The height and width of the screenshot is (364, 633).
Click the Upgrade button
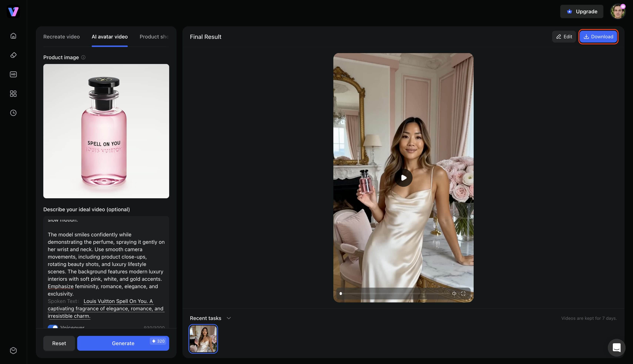pyautogui.click(x=582, y=11)
